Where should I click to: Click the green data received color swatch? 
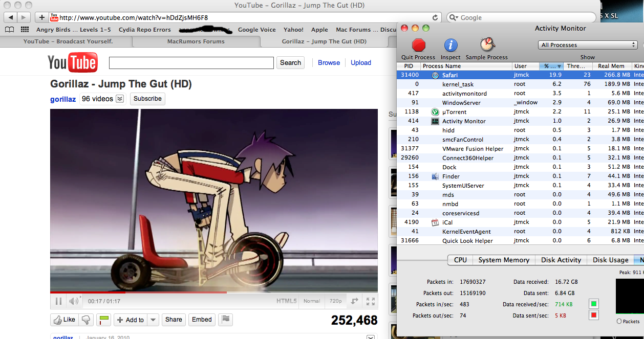[594, 304]
